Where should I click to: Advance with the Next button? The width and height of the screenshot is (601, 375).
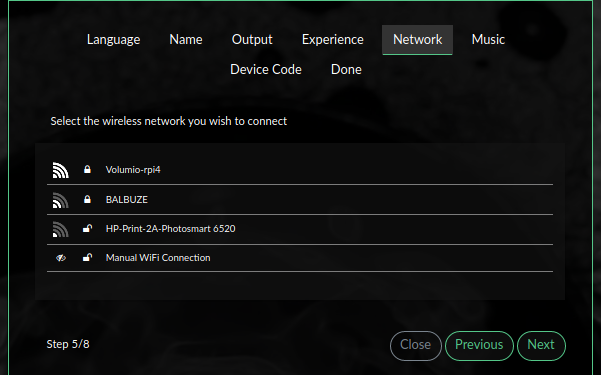(541, 345)
